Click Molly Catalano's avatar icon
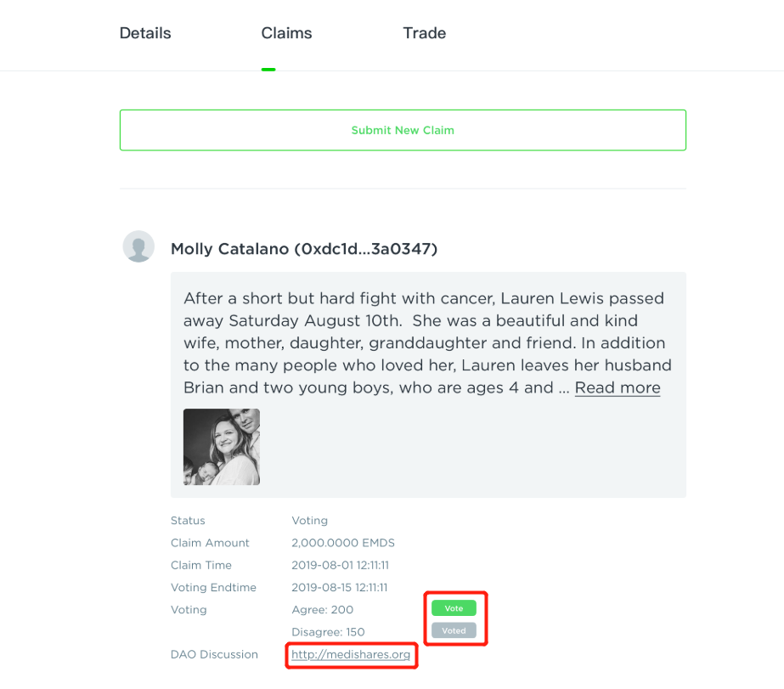This screenshot has width=784, height=689. [138, 246]
